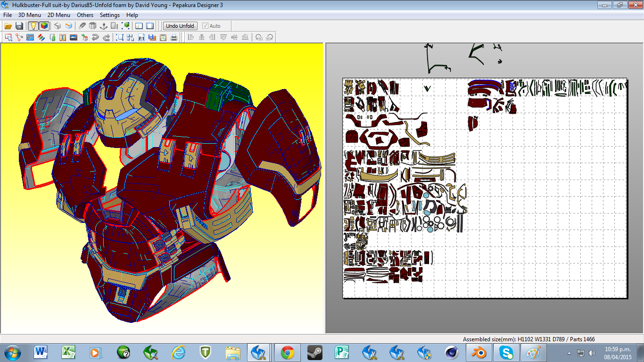Screen dimensions: 644x362
Task: Open Blender from the taskbar
Action: 479,352
